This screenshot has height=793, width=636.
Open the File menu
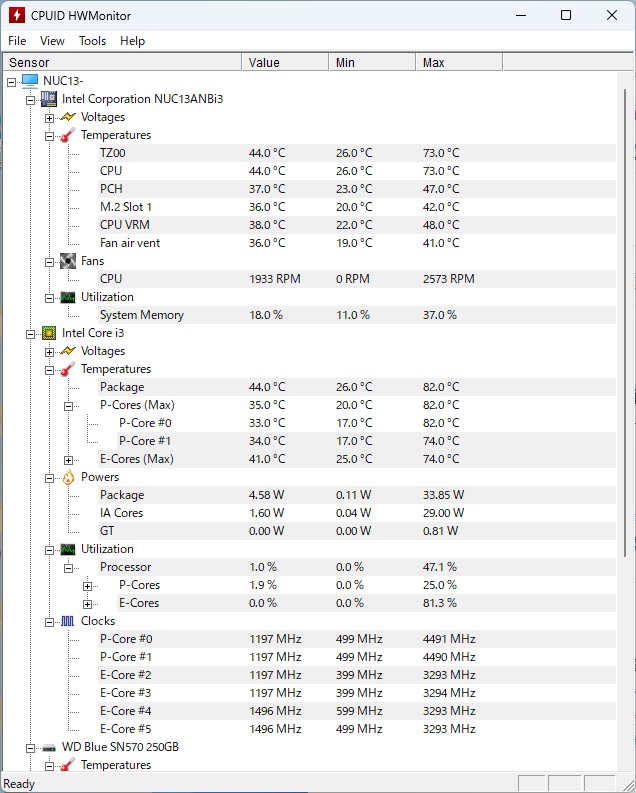click(17, 41)
